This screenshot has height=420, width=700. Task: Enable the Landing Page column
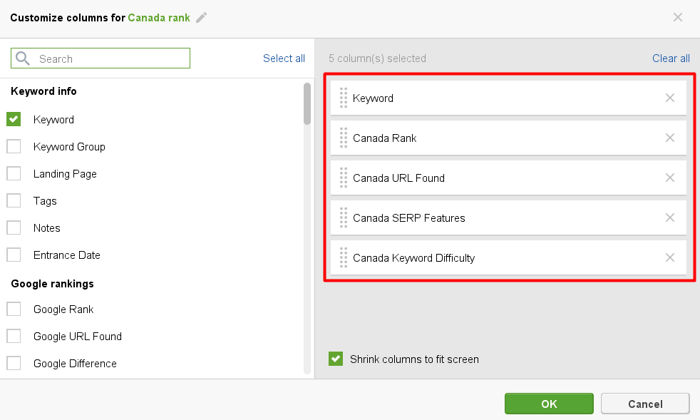[x=13, y=174]
